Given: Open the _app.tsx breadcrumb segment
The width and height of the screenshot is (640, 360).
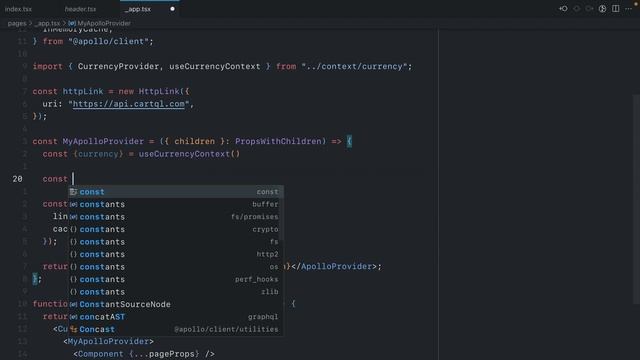Looking at the screenshot, I should [47, 23].
